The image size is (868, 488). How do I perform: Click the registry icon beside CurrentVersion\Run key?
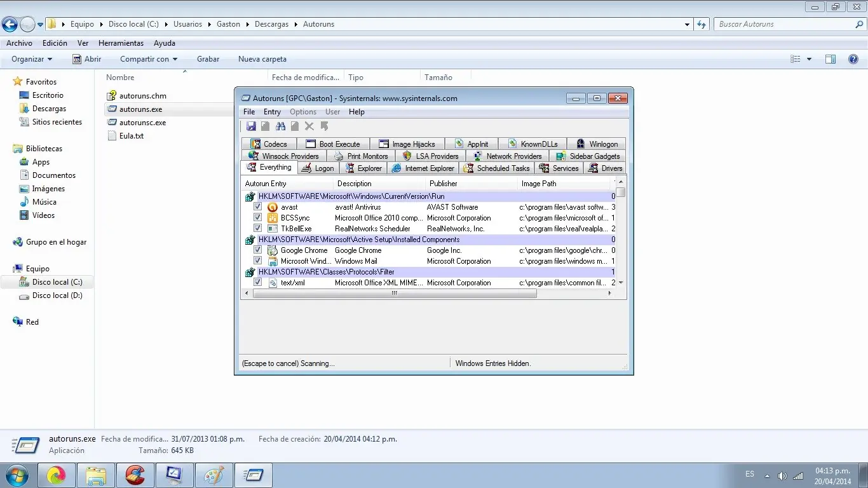[x=250, y=196]
